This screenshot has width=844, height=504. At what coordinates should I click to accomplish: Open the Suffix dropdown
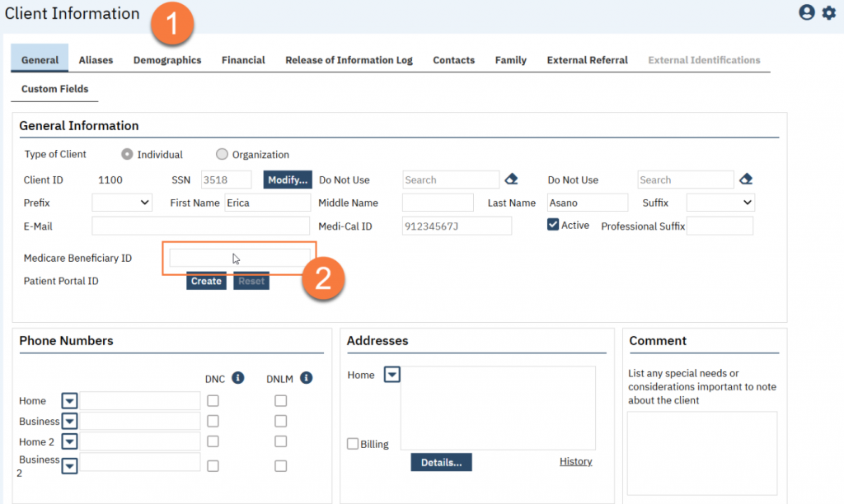(720, 203)
